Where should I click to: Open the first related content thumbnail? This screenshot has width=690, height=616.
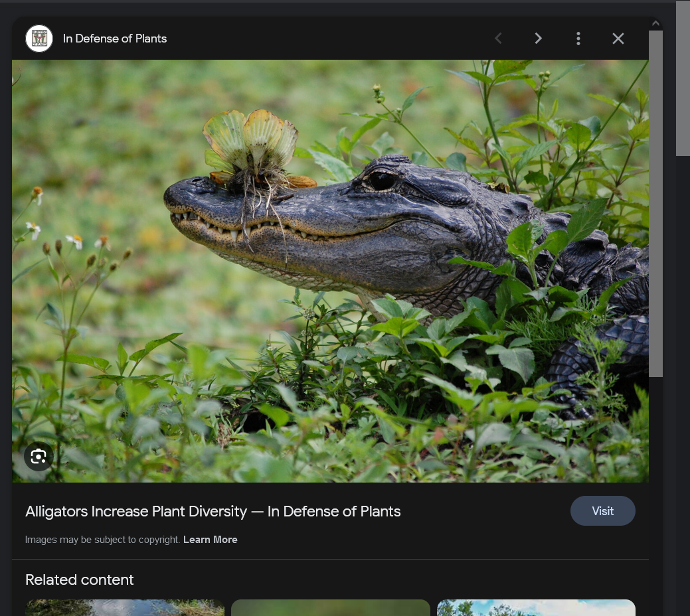125,607
